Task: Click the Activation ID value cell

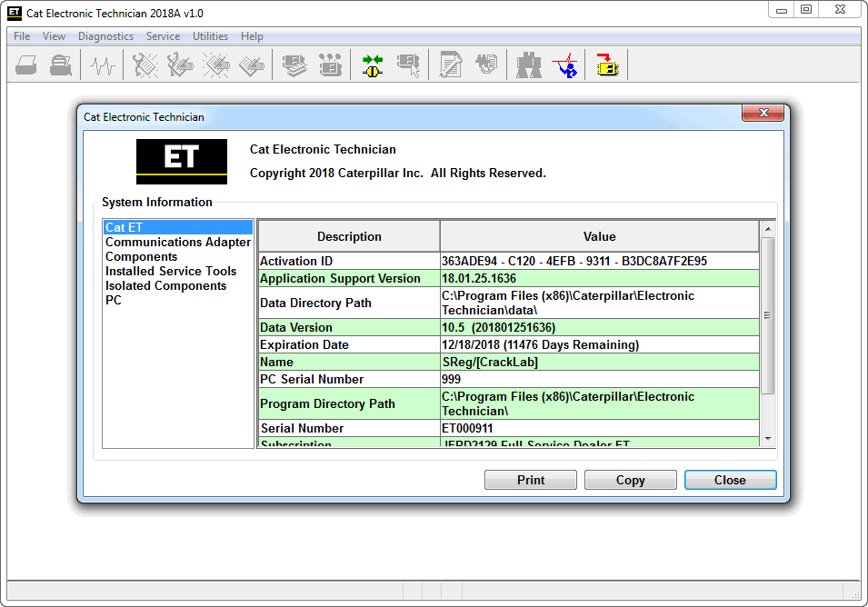Action: (x=600, y=261)
